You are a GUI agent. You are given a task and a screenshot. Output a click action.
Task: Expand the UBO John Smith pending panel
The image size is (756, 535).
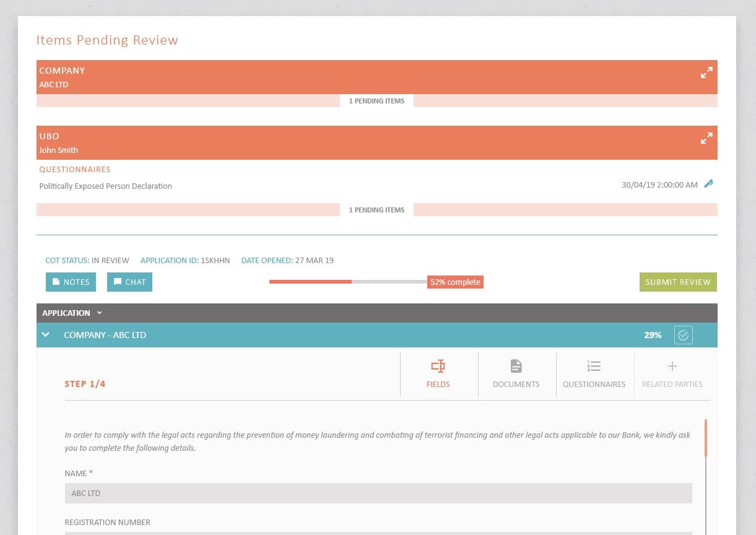pyautogui.click(x=706, y=139)
